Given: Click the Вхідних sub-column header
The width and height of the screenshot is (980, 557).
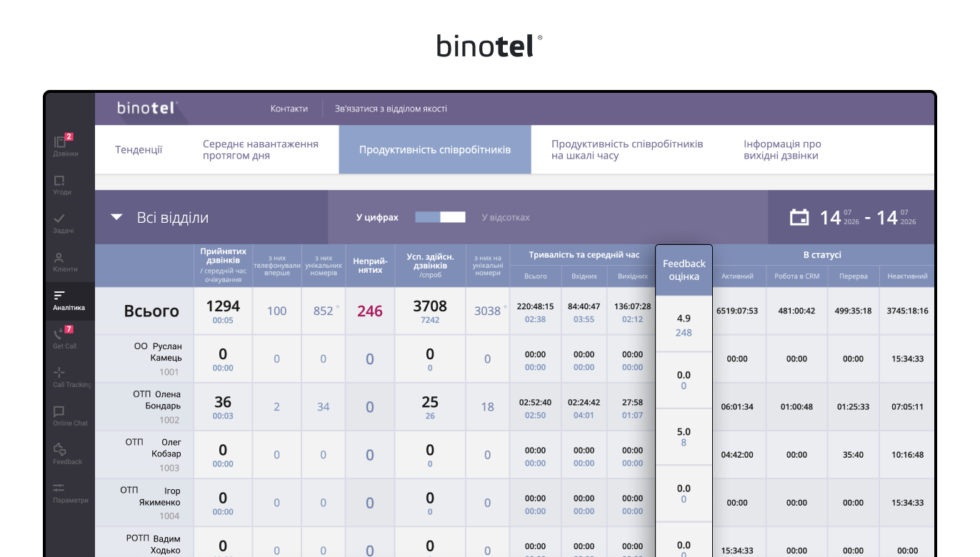Looking at the screenshot, I should pos(584,276).
